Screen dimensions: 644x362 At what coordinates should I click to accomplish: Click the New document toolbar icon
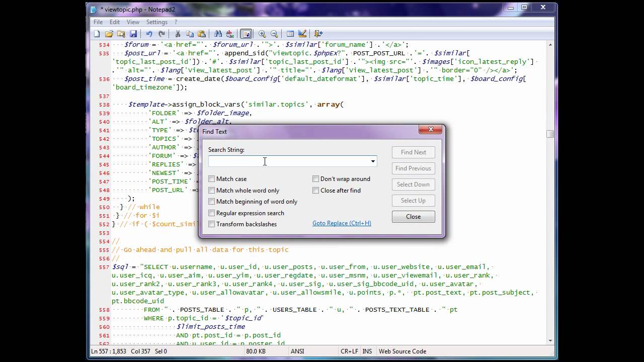pos(97,34)
